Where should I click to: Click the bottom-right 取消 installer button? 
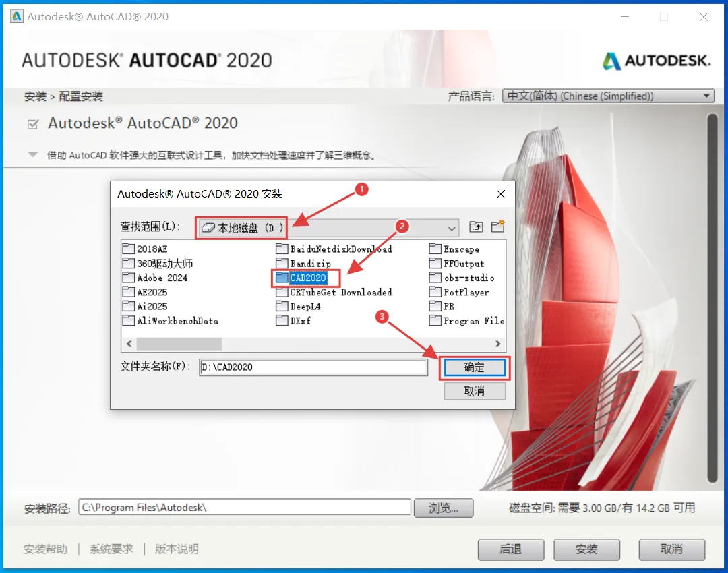(672, 549)
